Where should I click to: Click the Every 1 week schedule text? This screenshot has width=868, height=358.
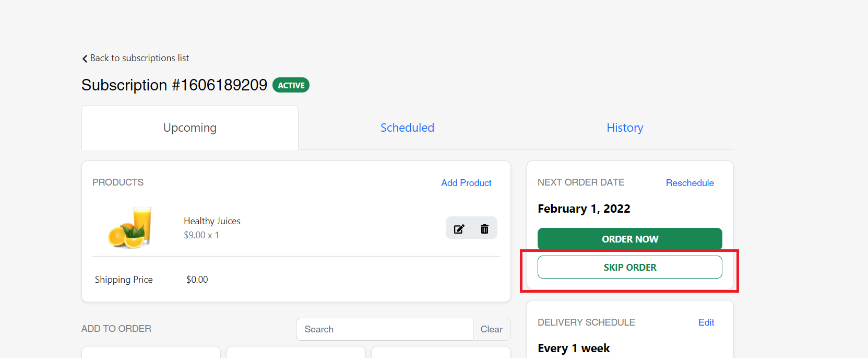coord(574,348)
